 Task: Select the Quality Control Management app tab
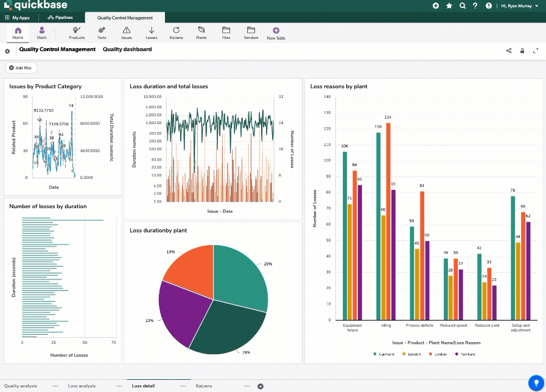coord(125,18)
